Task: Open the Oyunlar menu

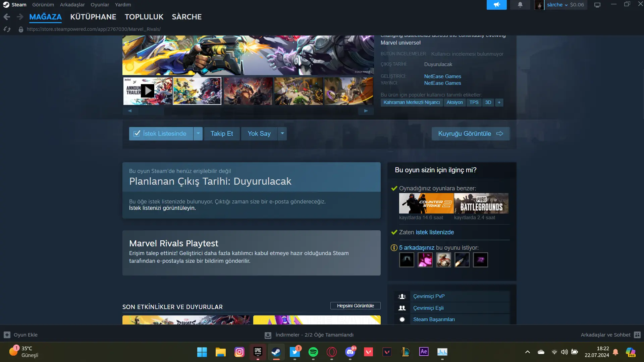Action: click(x=100, y=5)
